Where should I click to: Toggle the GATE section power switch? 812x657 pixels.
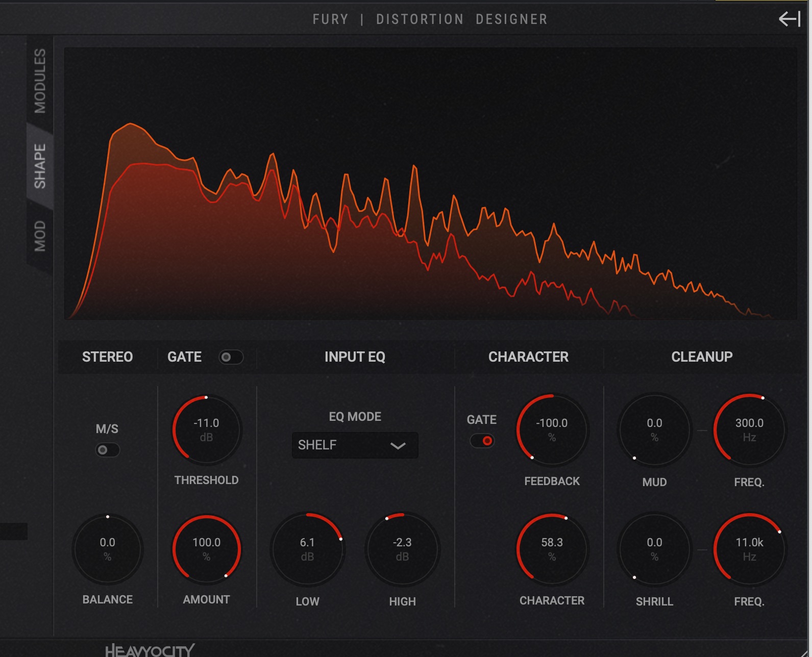231,357
